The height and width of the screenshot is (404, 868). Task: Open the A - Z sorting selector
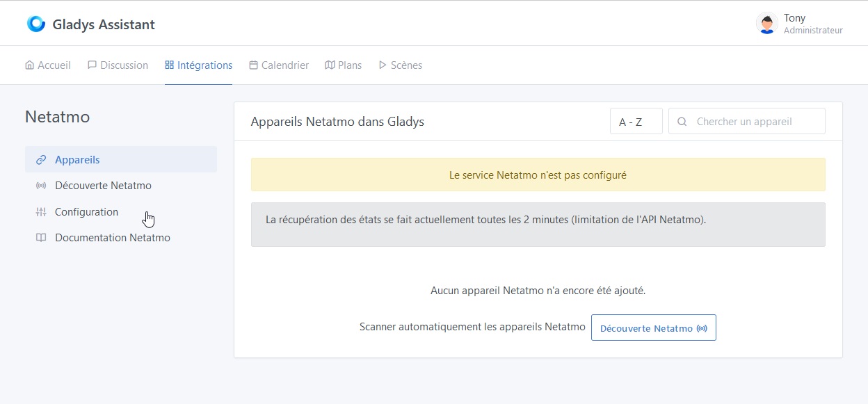point(635,121)
